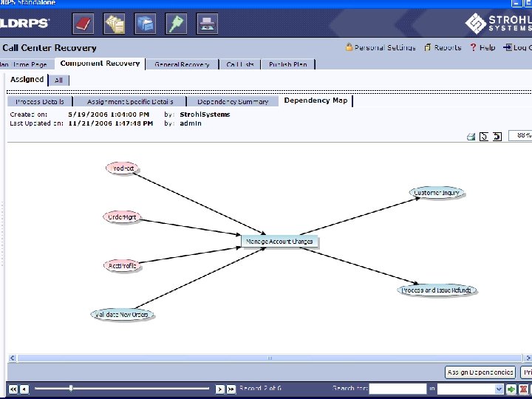Click the Assign Dependencies button

pyautogui.click(x=480, y=372)
